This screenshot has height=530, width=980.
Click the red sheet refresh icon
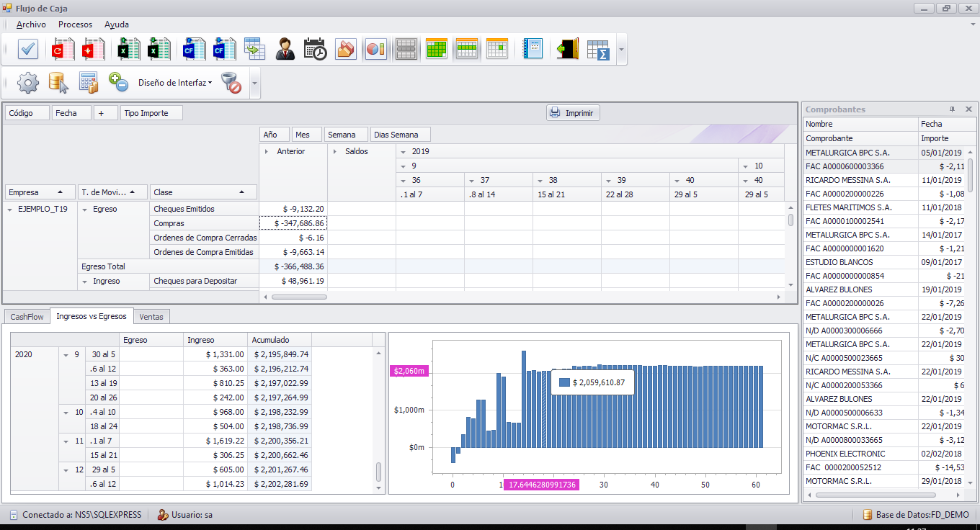click(x=63, y=49)
